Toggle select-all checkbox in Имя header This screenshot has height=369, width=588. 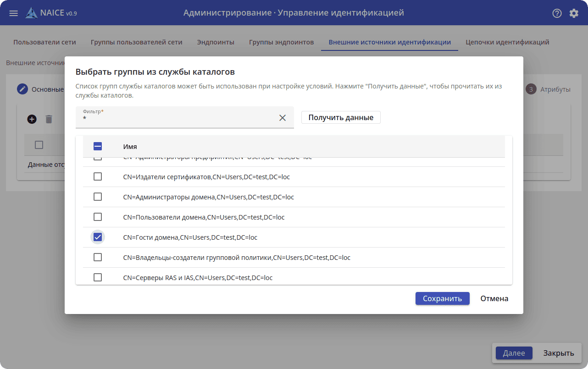click(x=98, y=147)
